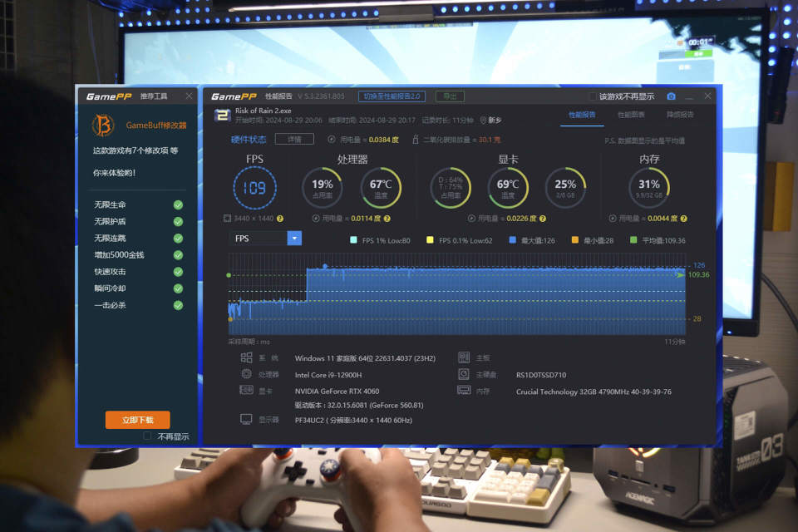Click the CO2 emission bottle icon
This screenshot has height=532, width=798.
pos(416,140)
